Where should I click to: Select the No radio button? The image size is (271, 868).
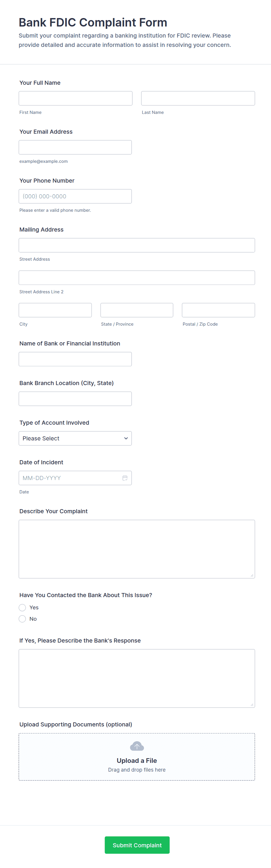point(22,619)
